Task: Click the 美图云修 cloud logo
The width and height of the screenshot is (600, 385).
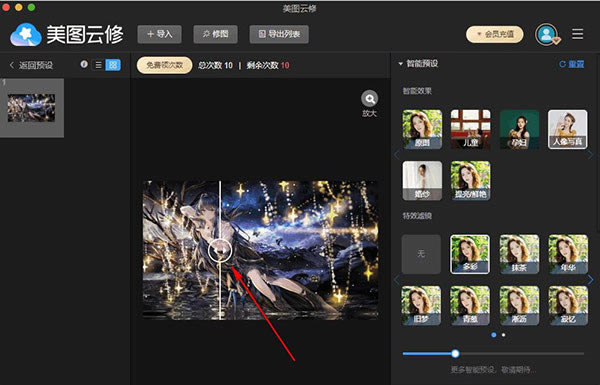Action: pyautogui.click(x=26, y=34)
